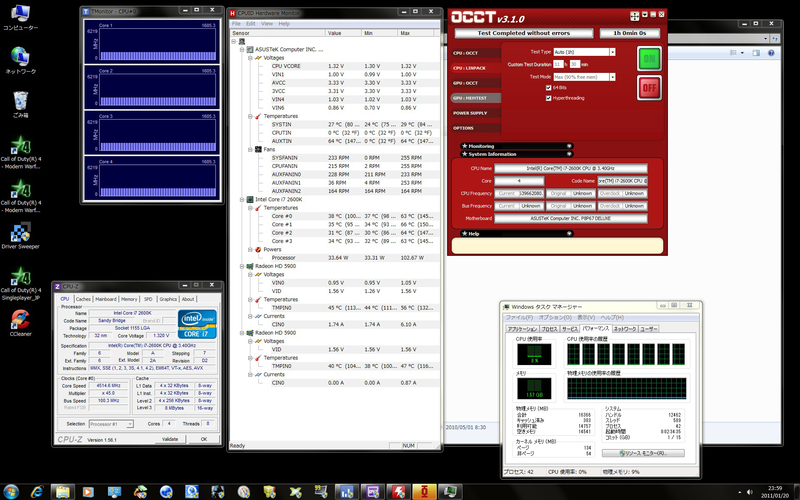Click the Windows Start orb
Image resolution: width=800 pixels, height=500 pixels.
(11, 491)
